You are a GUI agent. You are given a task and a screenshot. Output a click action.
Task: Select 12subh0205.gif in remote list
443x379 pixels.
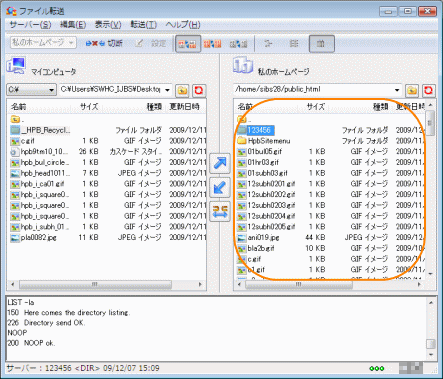pos(271,227)
